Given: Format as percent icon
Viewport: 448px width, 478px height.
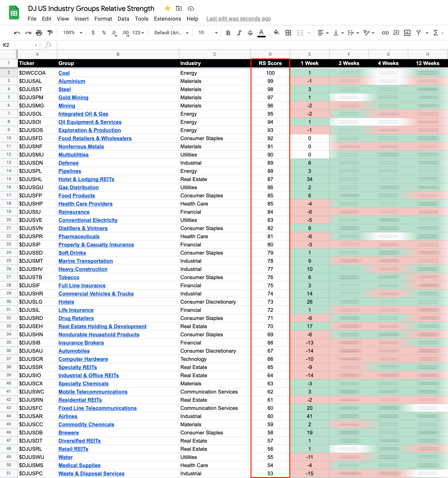Looking at the screenshot, I should click(x=104, y=33).
